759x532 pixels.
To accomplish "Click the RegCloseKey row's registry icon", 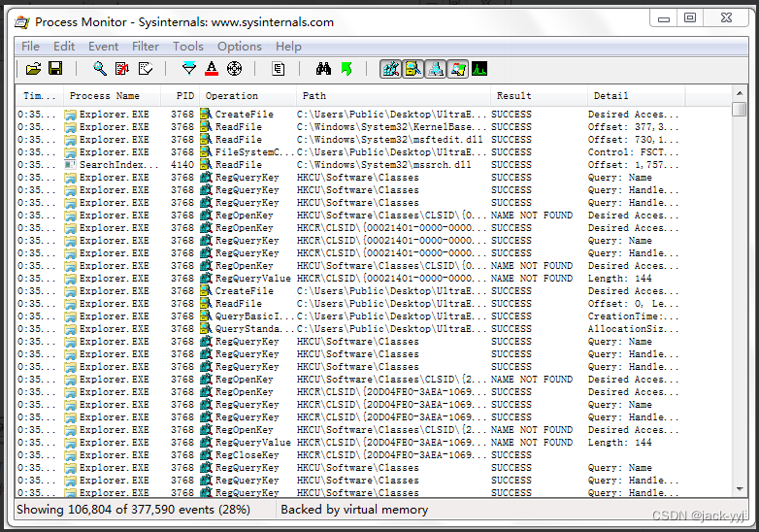I will tap(206, 455).
